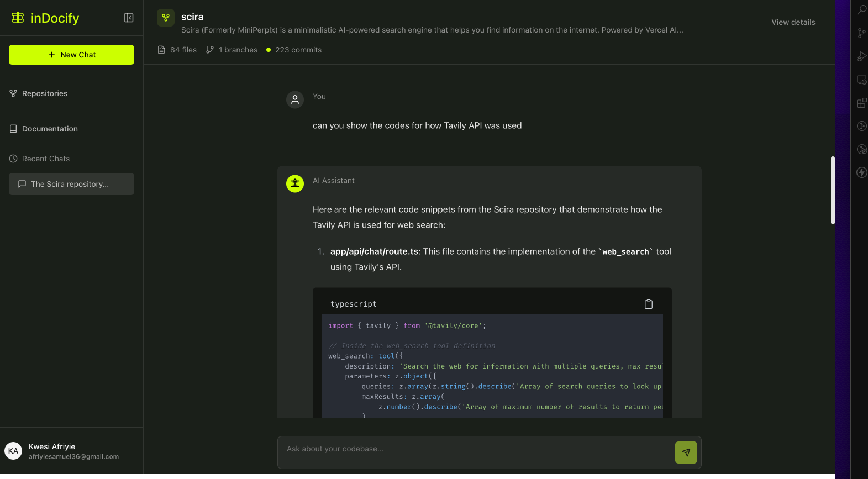Open the Search icon in the side activity bar
This screenshot has width=868, height=479.
click(x=862, y=9)
